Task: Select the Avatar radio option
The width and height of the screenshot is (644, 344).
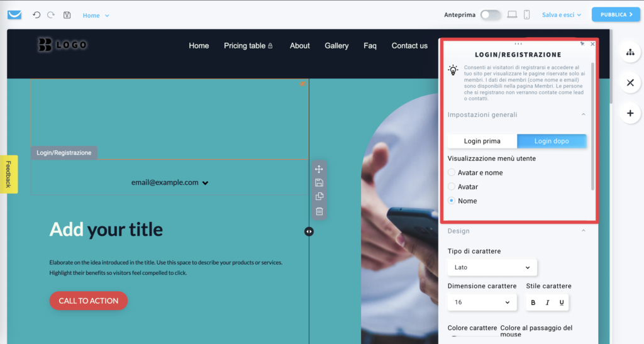Action: point(452,186)
